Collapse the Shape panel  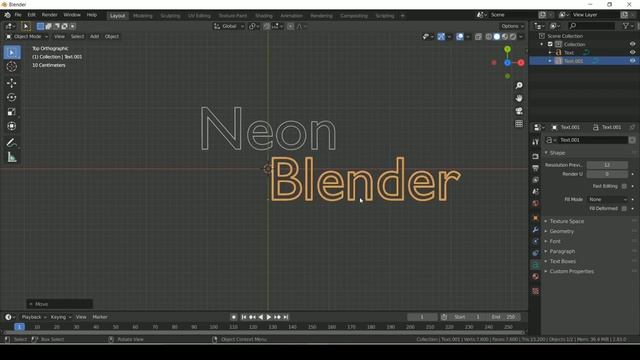pyautogui.click(x=557, y=153)
